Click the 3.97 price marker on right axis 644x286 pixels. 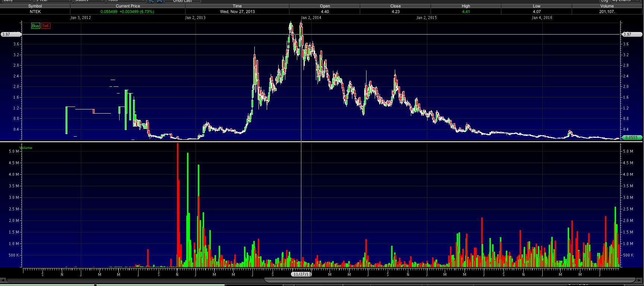[x=631, y=34]
